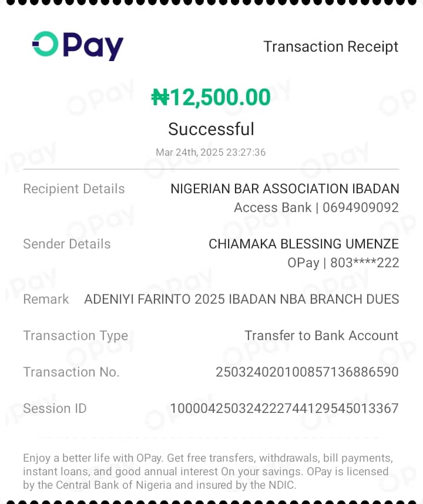This screenshot has height=504, width=423.
Task: Click the Sender Details label
Action: [67, 244]
